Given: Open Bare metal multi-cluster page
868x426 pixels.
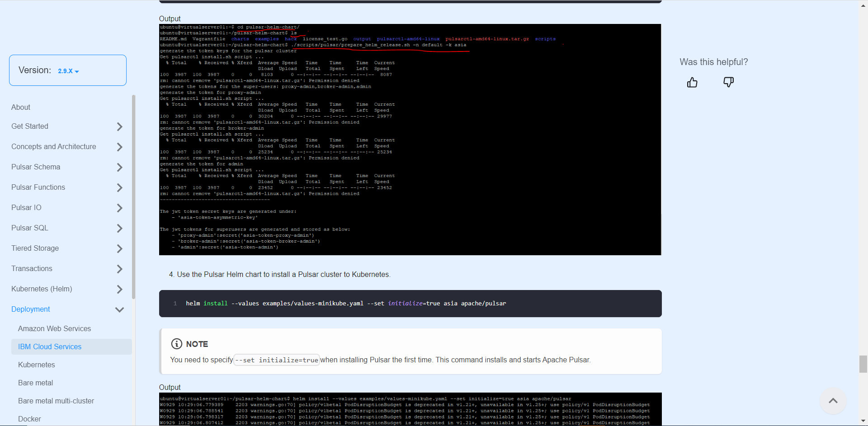Looking at the screenshot, I should coord(56,401).
